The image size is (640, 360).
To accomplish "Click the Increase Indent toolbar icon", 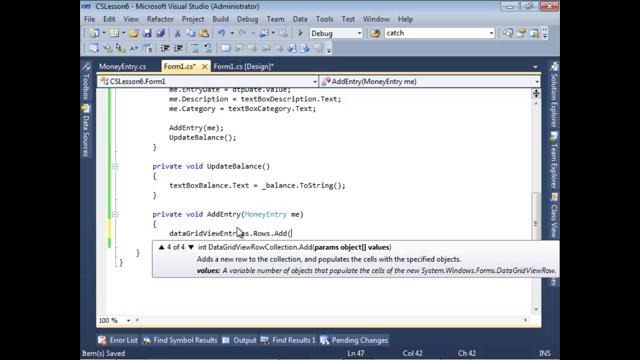I will [178, 49].
